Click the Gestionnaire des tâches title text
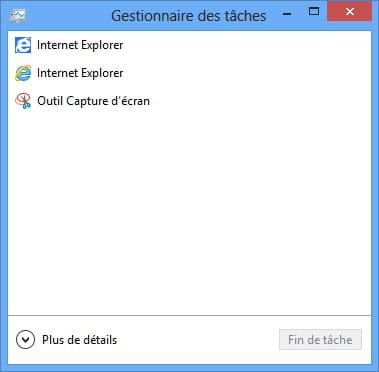 188,16
